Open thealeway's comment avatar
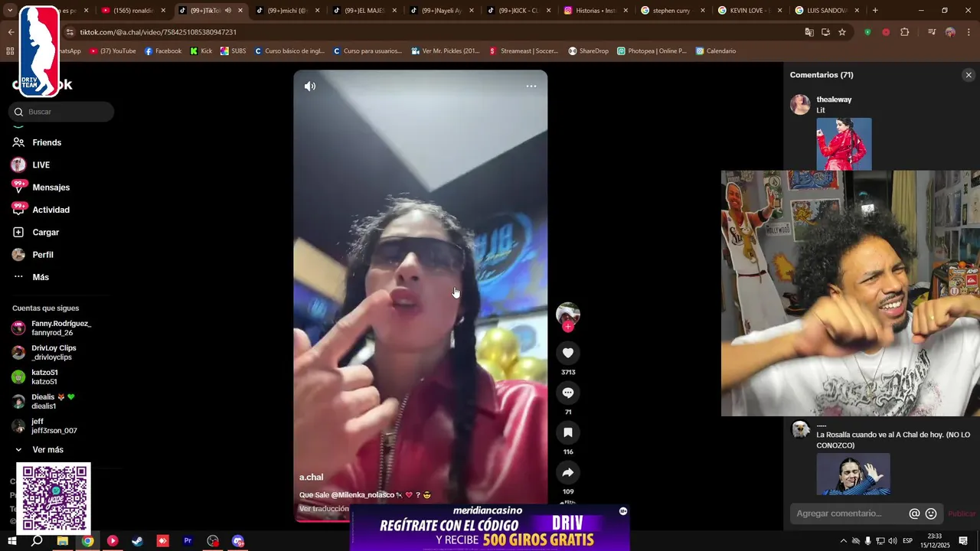980x551 pixels. pyautogui.click(x=801, y=105)
